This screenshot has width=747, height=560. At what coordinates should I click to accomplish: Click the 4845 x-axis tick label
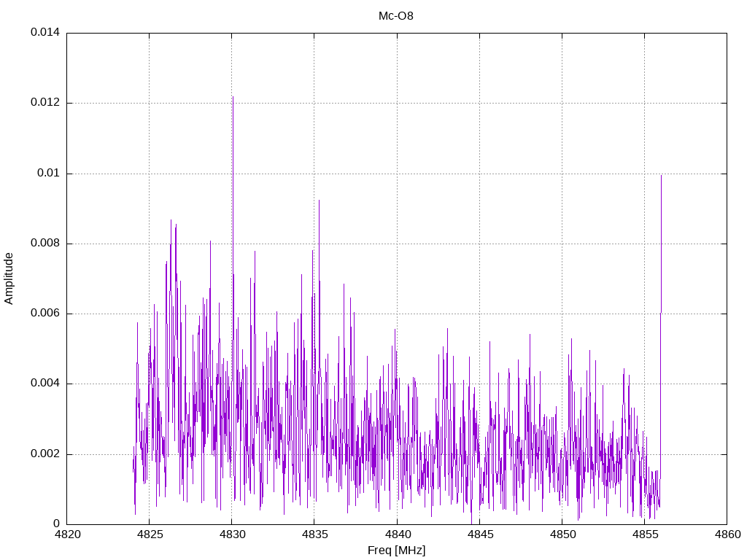480,534
